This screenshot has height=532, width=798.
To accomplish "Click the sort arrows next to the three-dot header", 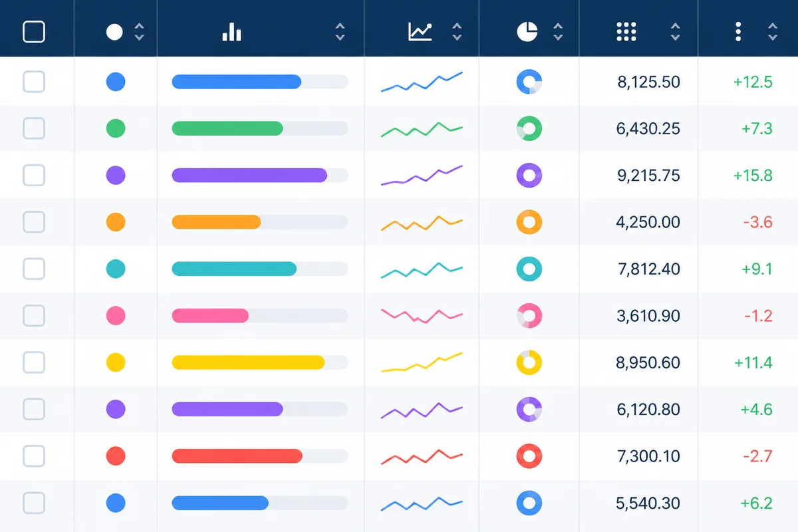I will [x=773, y=32].
